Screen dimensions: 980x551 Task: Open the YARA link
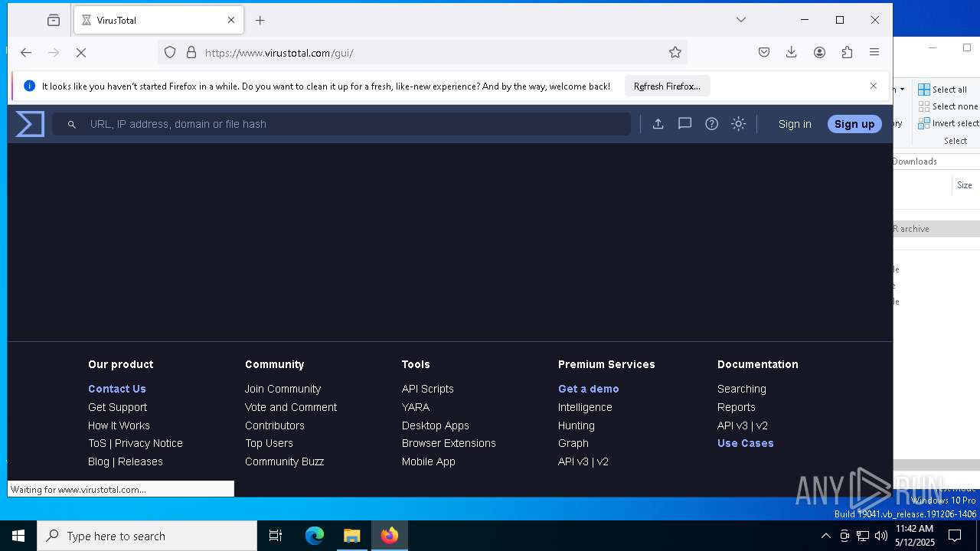[416, 407]
